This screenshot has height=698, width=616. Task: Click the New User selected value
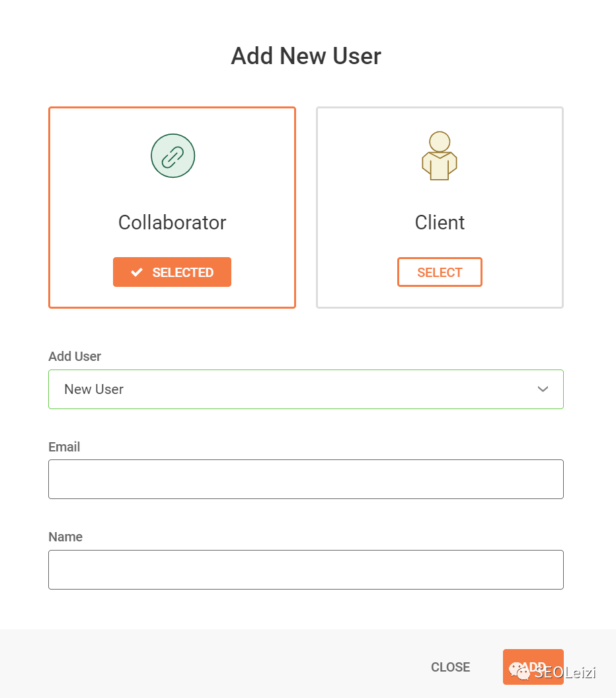coord(94,389)
